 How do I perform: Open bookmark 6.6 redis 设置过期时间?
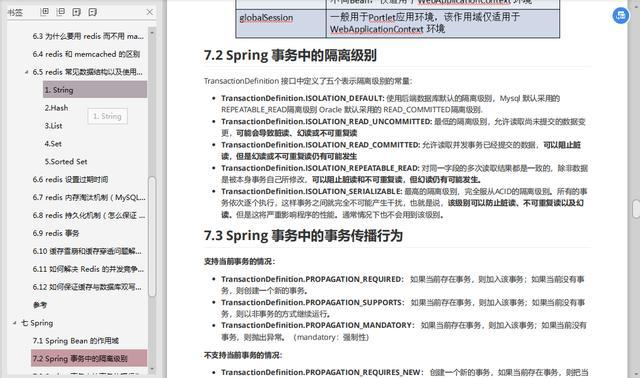tap(70, 180)
